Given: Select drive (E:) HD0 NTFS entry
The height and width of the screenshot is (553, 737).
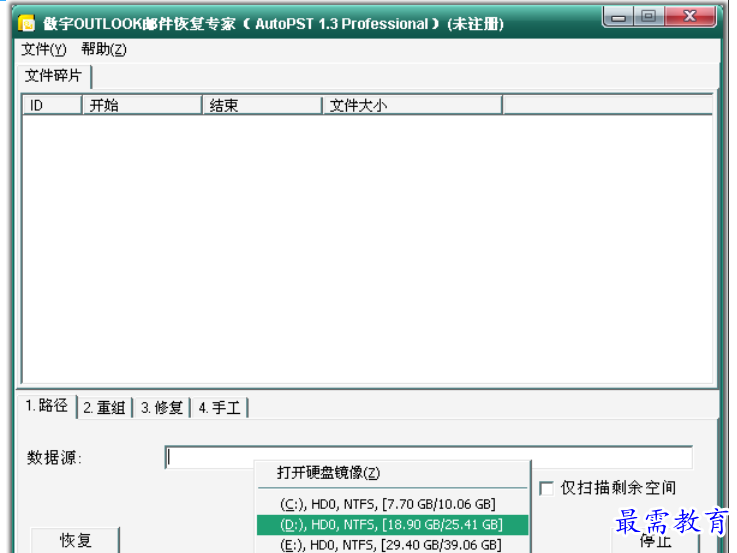Looking at the screenshot, I should point(393,545).
